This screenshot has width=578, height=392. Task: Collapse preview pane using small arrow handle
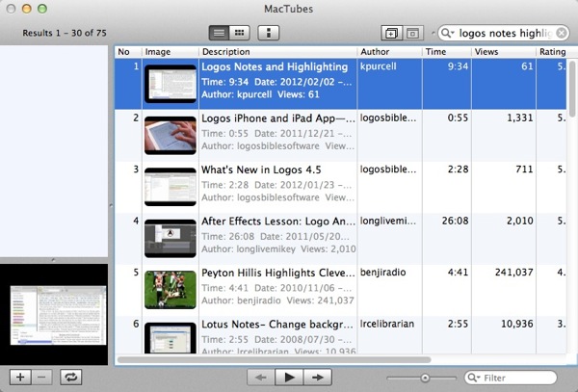53,260
